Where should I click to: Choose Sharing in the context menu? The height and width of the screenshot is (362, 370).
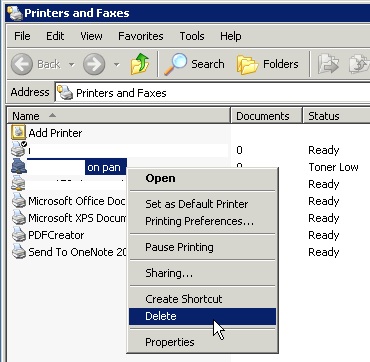click(202, 273)
